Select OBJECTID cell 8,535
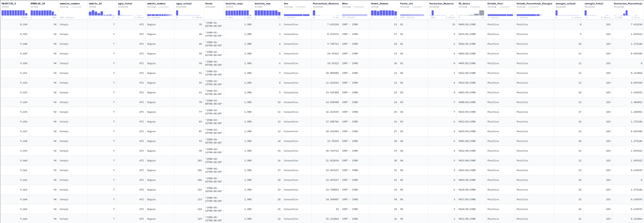Screen dimensions: 644x223 23,34
